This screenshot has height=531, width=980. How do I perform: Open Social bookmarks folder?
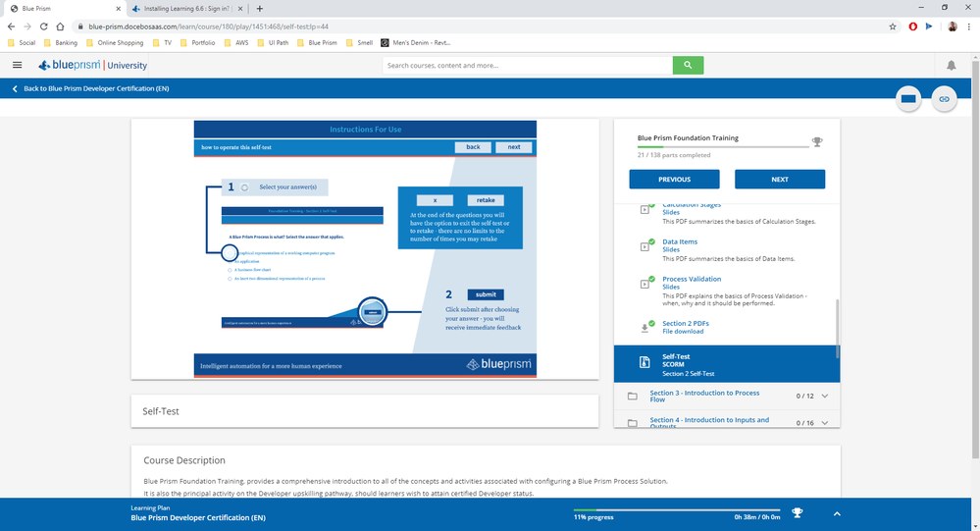(x=22, y=43)
